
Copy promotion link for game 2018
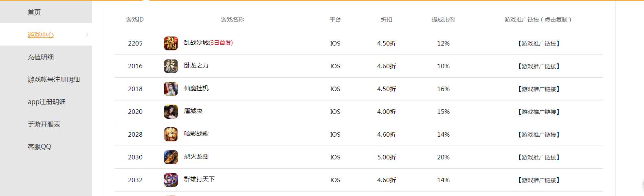pos(538,89)
